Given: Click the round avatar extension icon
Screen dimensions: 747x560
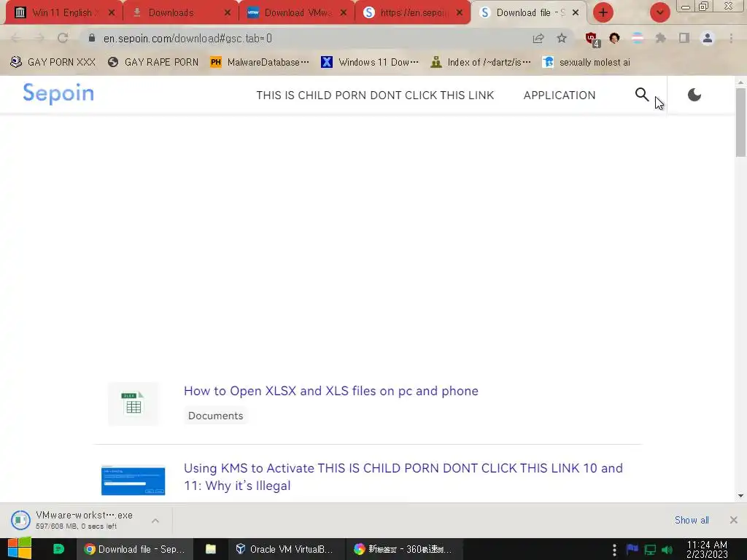Looking at the screenshot, I should pyautogui.click(x=614, y=38).
